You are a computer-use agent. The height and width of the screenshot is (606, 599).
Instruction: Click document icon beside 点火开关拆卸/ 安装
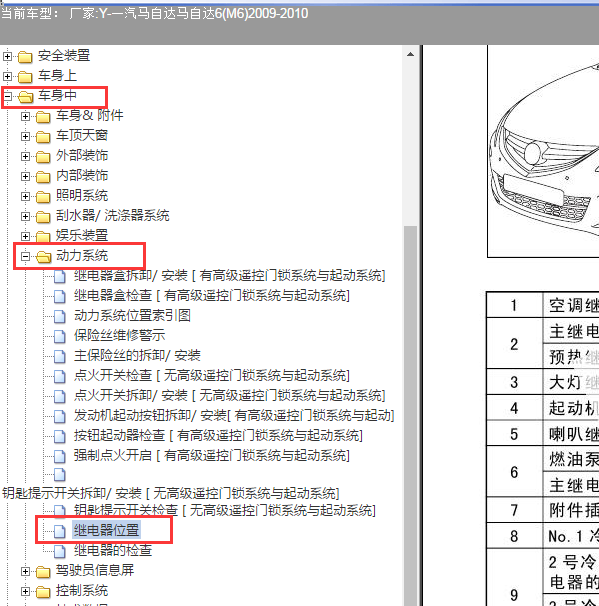[x=60, y=396]
